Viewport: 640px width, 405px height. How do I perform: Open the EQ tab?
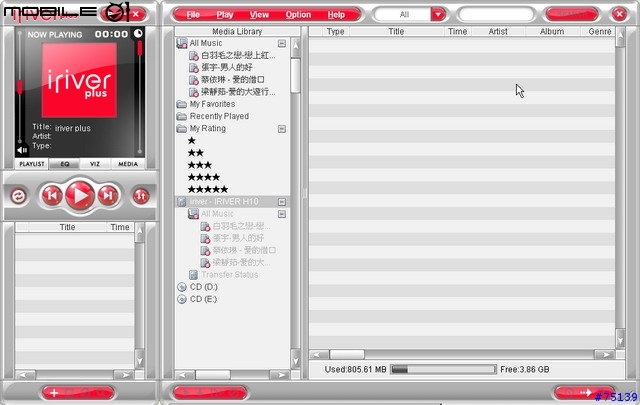click(x=64, y=164)
